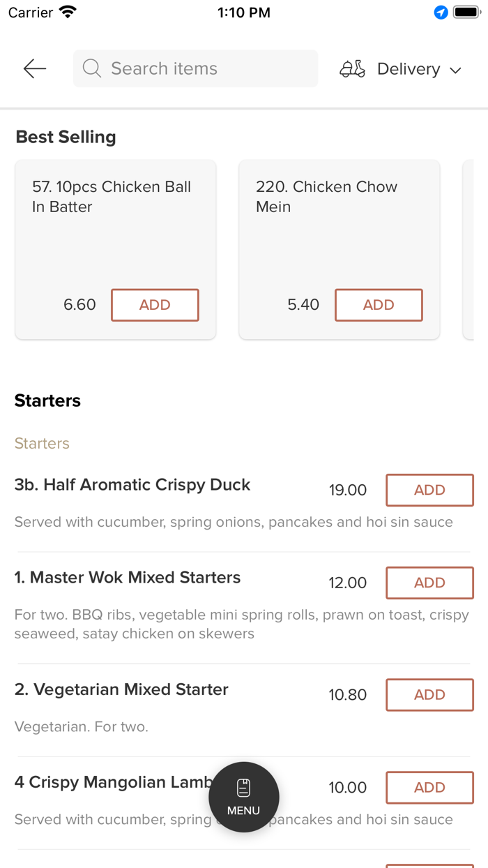The width and height of the screenshot is (488, 868).
Task: Add Master Wok Mixed Starters
Action: point(429,583)
